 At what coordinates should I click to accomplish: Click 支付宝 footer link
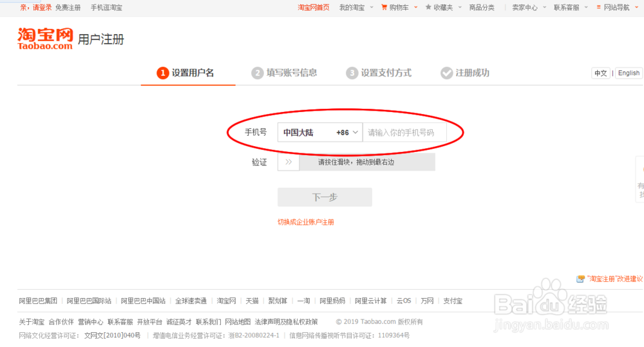click(453, 301)
